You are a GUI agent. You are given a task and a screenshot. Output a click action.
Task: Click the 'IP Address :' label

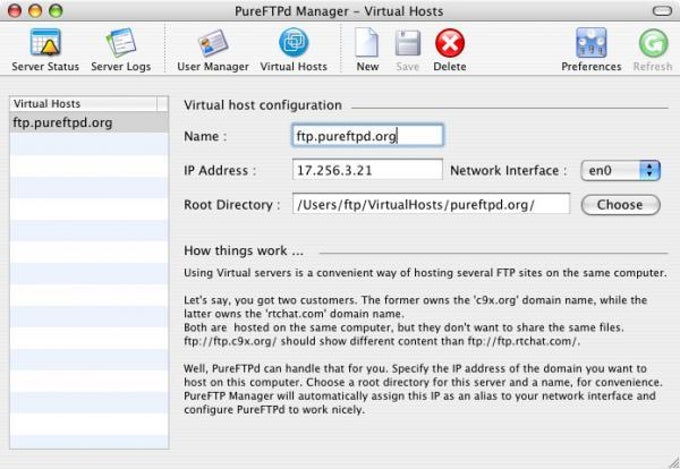pos(220,170)
